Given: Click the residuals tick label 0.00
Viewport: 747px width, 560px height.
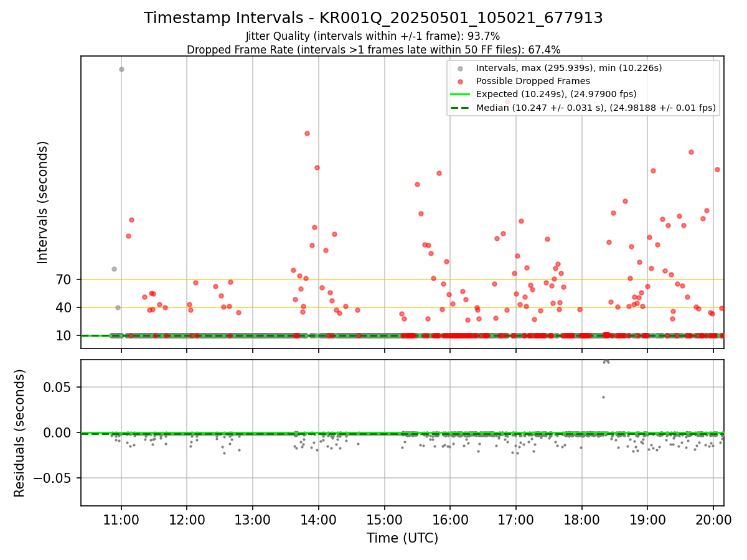Looking at the screenshot, I should (x=59, y=433).
